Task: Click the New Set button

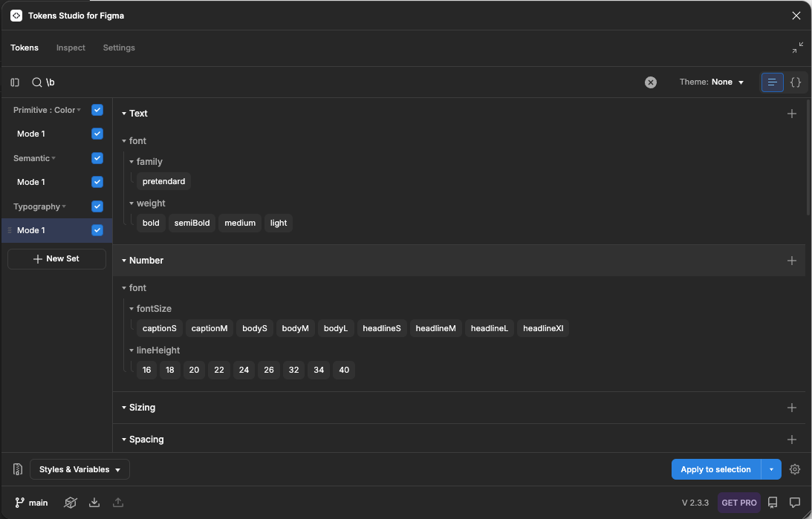Action: (56, 258)
